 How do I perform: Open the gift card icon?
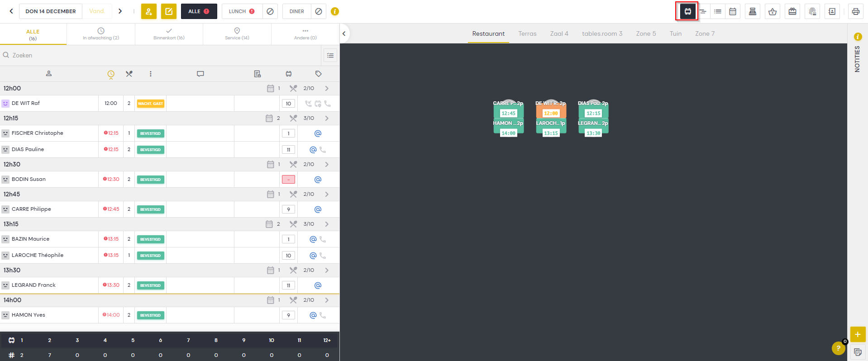pyautogui.click(x=792, y=12)
